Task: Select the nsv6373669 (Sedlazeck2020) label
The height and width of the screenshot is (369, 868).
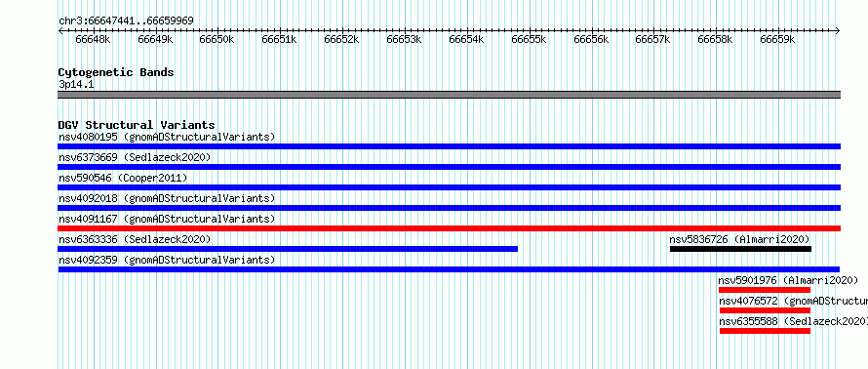Action: [135, 157]
